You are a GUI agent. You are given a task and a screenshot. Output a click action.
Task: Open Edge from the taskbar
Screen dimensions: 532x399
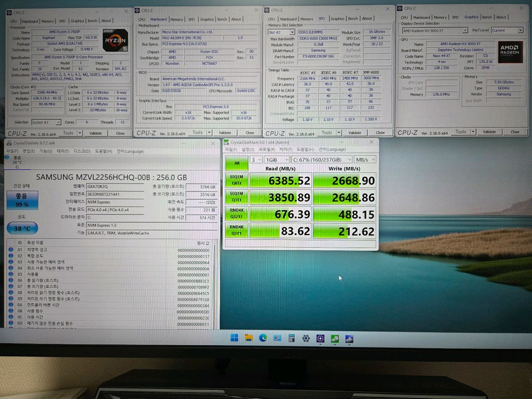click(262, 338)
